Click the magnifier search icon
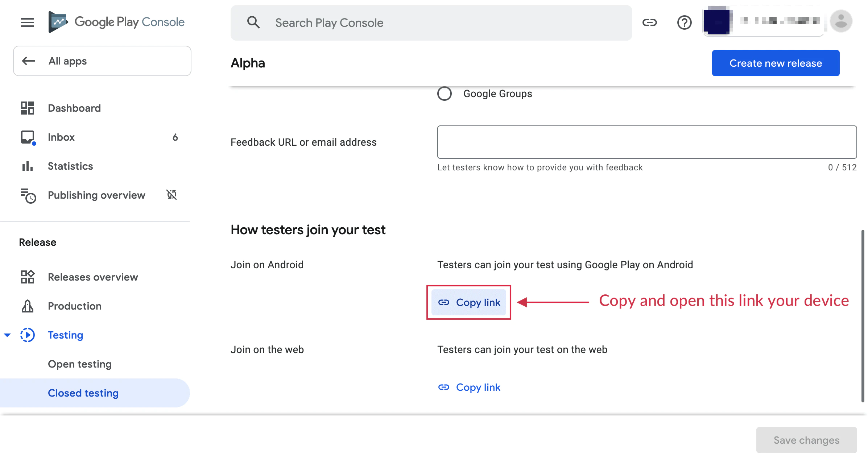Screen dimensions: 868x464 [253, 22]
